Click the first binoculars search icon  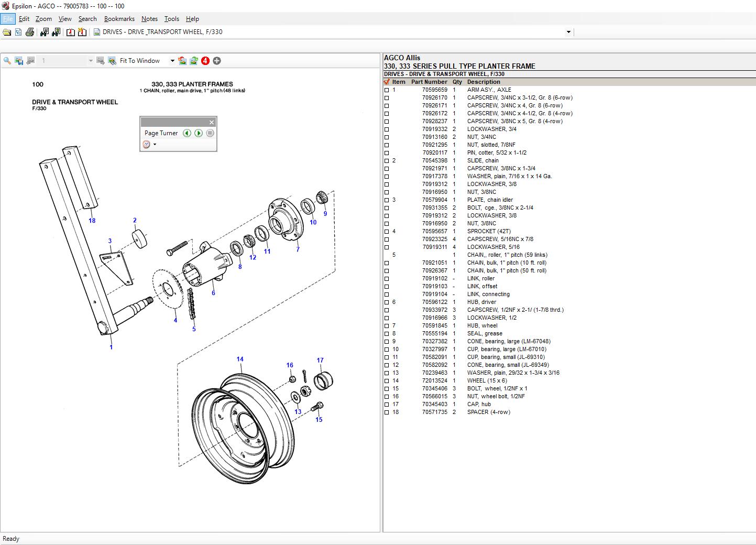[x=44, y=32]
